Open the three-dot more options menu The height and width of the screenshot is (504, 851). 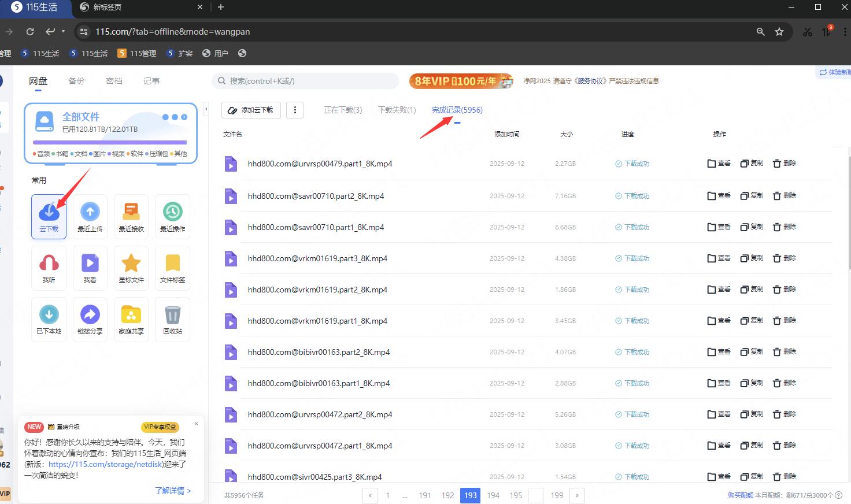pyautogui.click(x=295, y=110)
